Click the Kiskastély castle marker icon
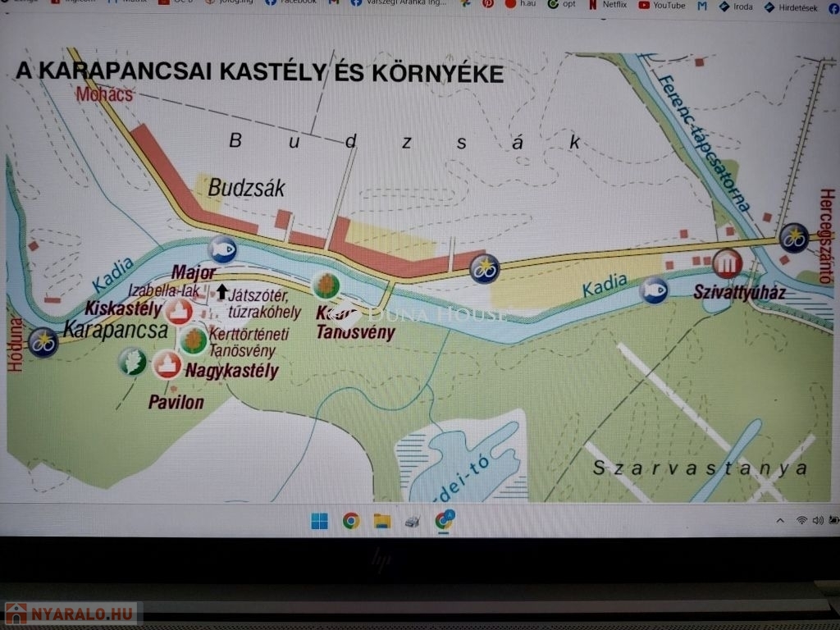 pos(179,312)
